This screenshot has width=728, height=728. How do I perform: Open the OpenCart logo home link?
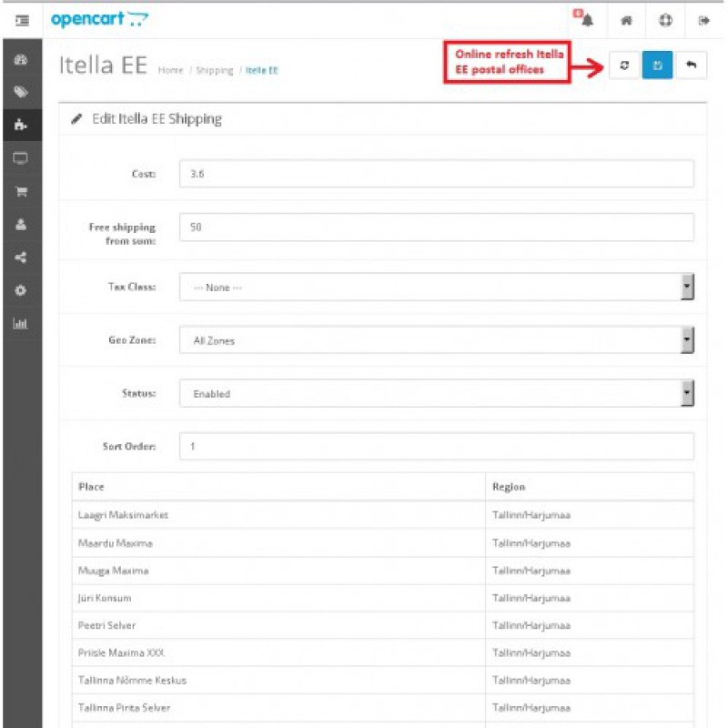99,19
